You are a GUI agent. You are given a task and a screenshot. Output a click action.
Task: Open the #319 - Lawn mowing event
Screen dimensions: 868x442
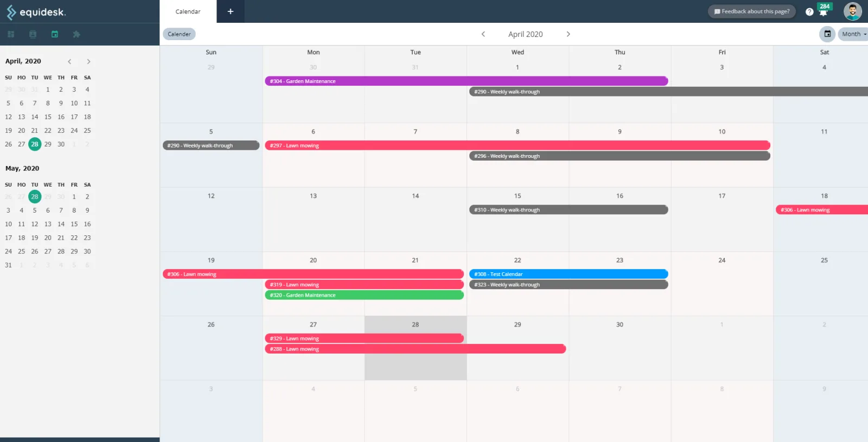[364, 284]
